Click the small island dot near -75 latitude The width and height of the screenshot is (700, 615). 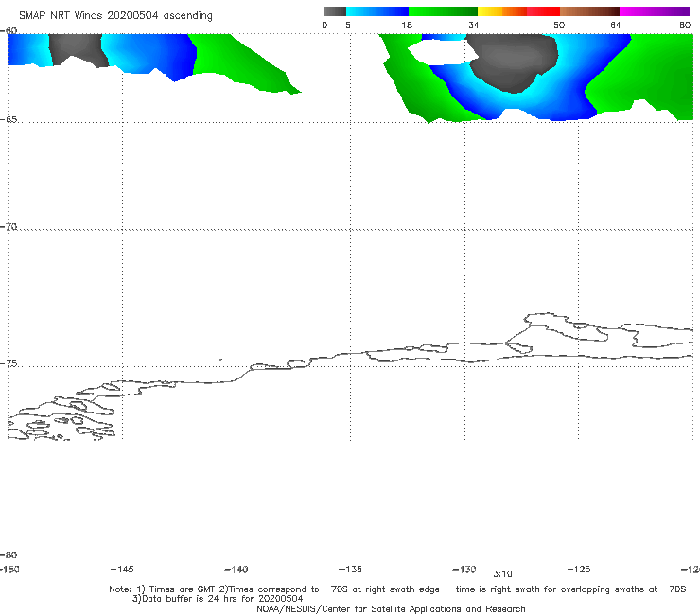[x=220, y=360]
